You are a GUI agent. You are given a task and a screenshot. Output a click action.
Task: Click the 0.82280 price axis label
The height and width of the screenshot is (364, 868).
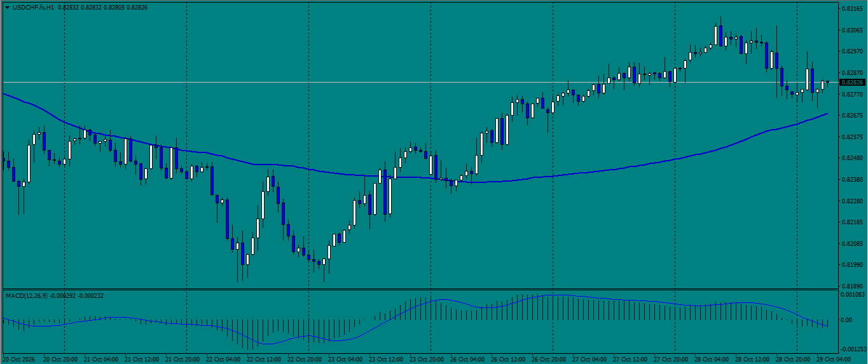click(852, 201)
